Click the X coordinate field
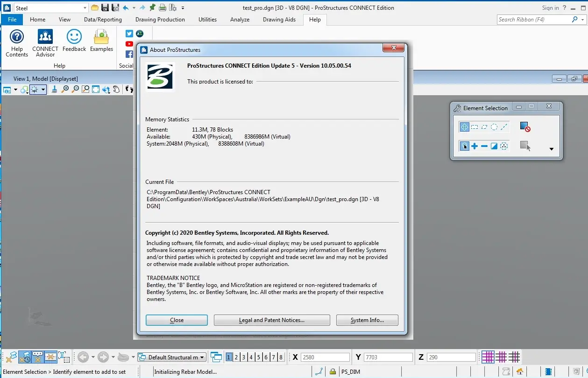The width and height of the screenshot is (588, 378). [x=325, y=357]
